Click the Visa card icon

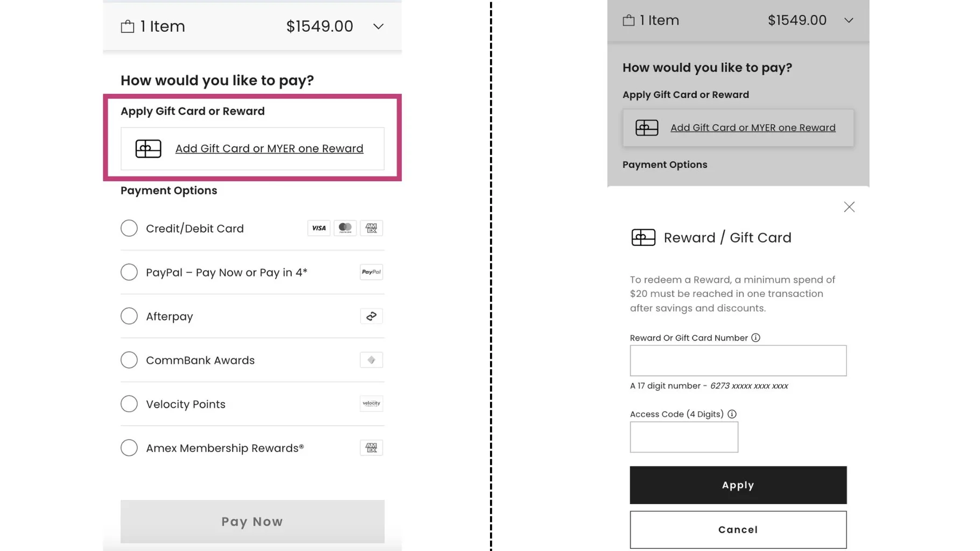click(x=318, y=228)
